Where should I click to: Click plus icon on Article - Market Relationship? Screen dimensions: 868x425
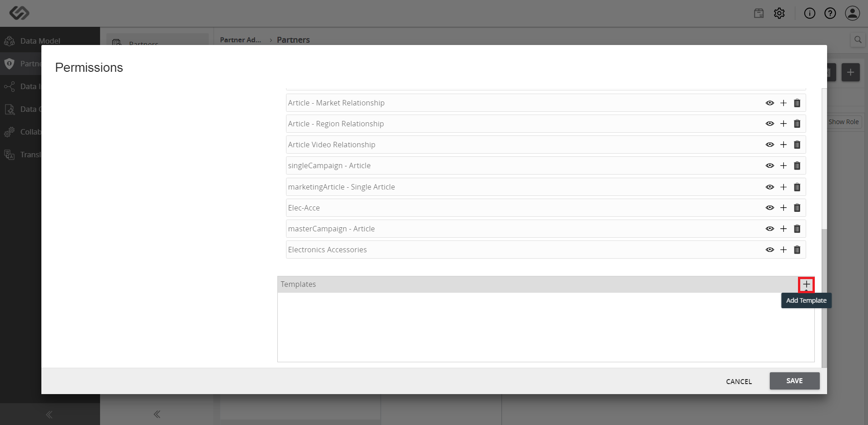point(783,103)
